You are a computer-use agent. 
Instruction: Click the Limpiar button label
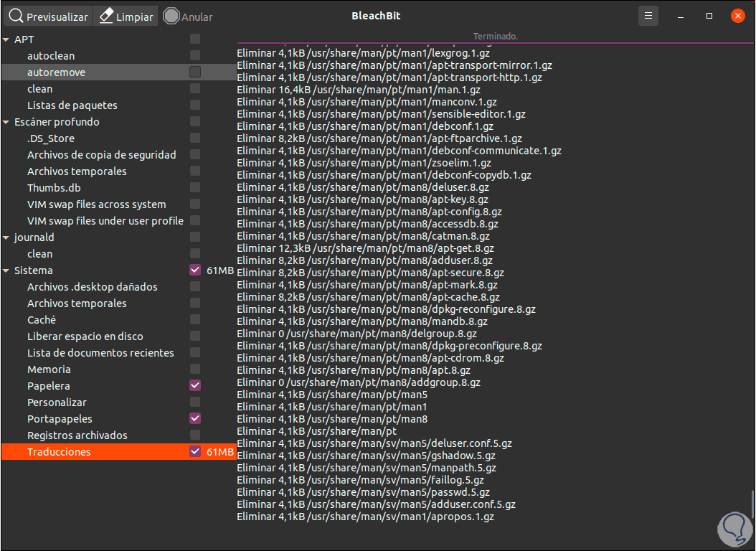coord(135,17)
